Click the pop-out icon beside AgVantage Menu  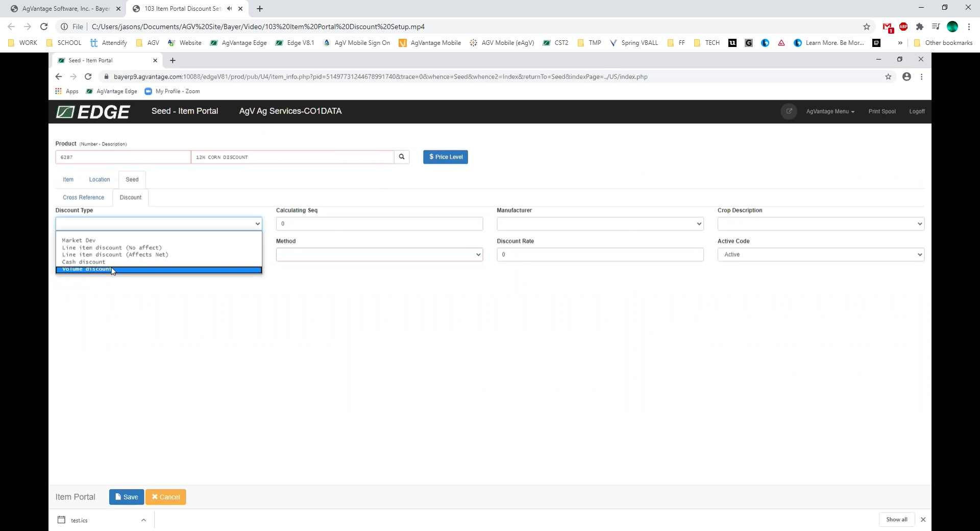(789, 111)
